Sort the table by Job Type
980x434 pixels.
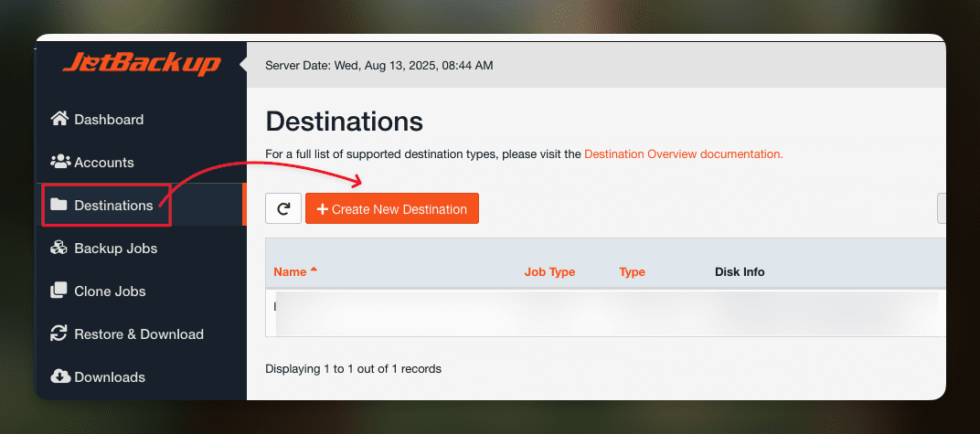click(x=549, y=272)
